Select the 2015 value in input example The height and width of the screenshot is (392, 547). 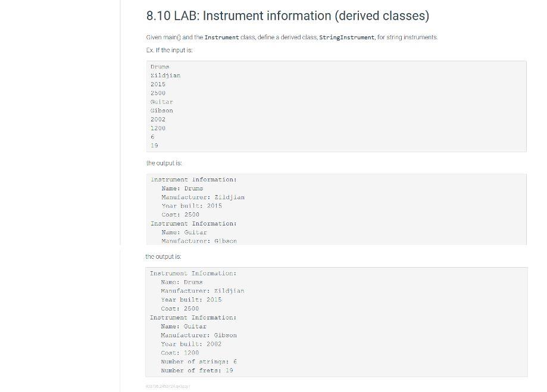[157, 84]
